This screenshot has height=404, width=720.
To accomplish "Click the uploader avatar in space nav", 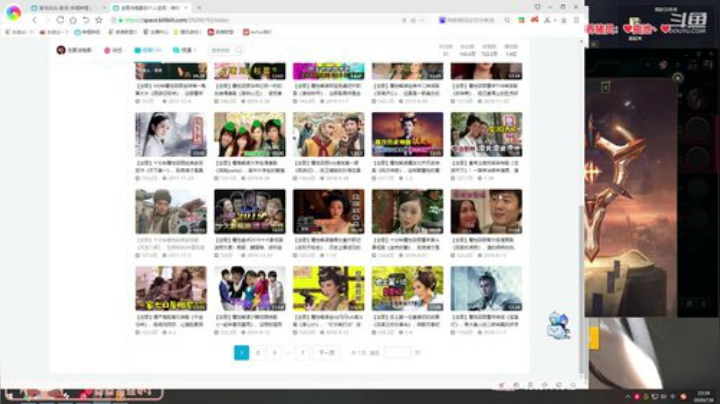I will pyautogui.click(x=61, y=50).
